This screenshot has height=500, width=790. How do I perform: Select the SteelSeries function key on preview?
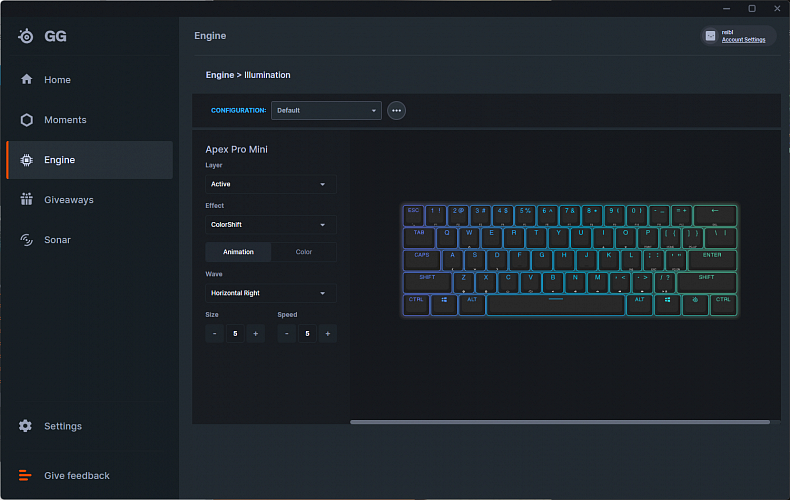coord(695,304)
